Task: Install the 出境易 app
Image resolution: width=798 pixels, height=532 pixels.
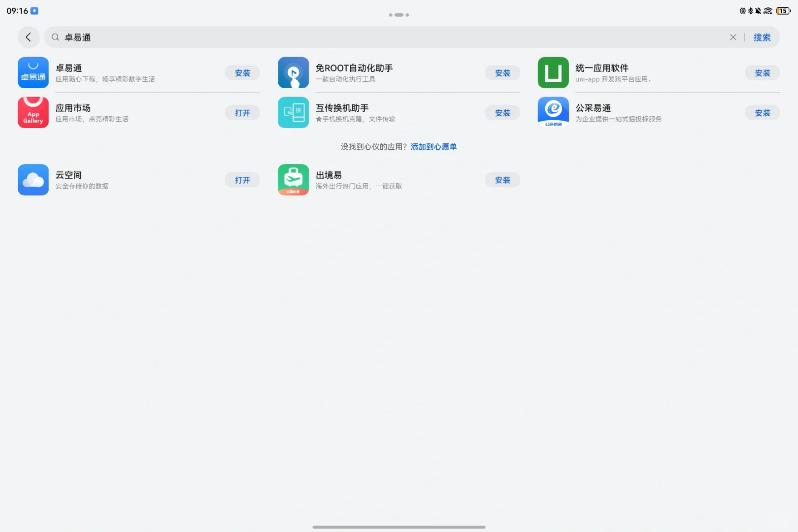Action: coord(502,179)
